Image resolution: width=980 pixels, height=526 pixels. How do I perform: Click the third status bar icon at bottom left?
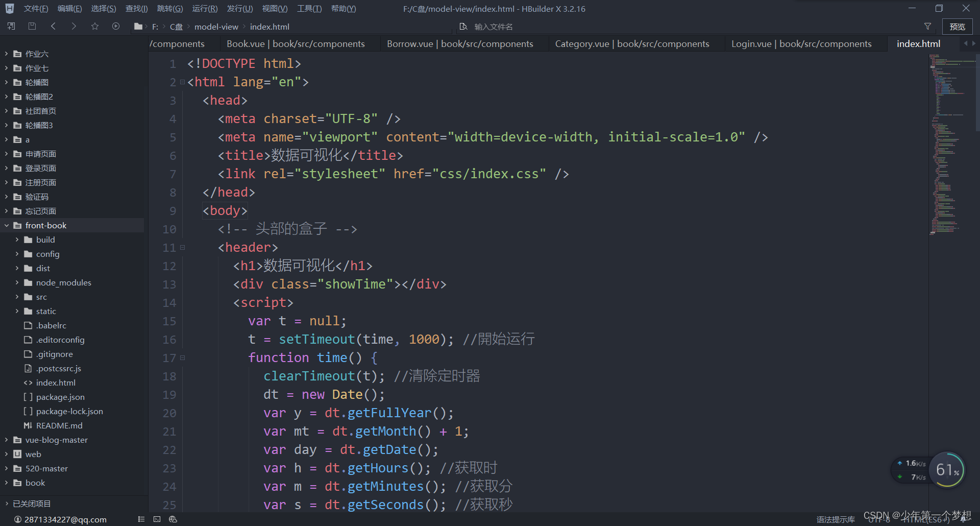click(173, 519)
